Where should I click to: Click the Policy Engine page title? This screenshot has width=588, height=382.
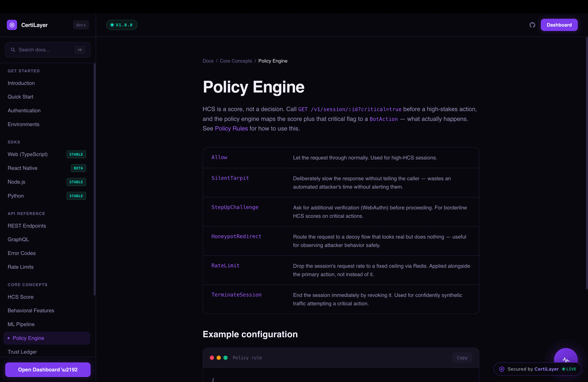[253, 87]
